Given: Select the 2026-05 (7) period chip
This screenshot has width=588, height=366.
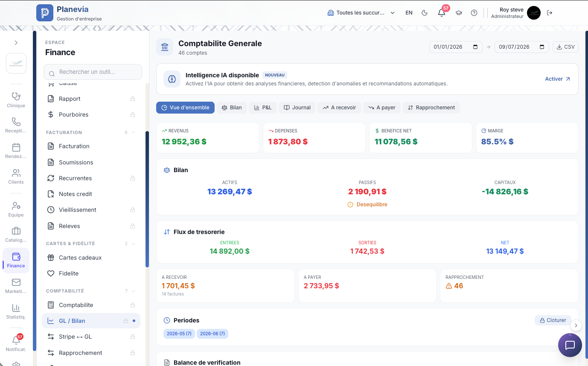Looking at the screenshot, I should click(x=179, y=334).
